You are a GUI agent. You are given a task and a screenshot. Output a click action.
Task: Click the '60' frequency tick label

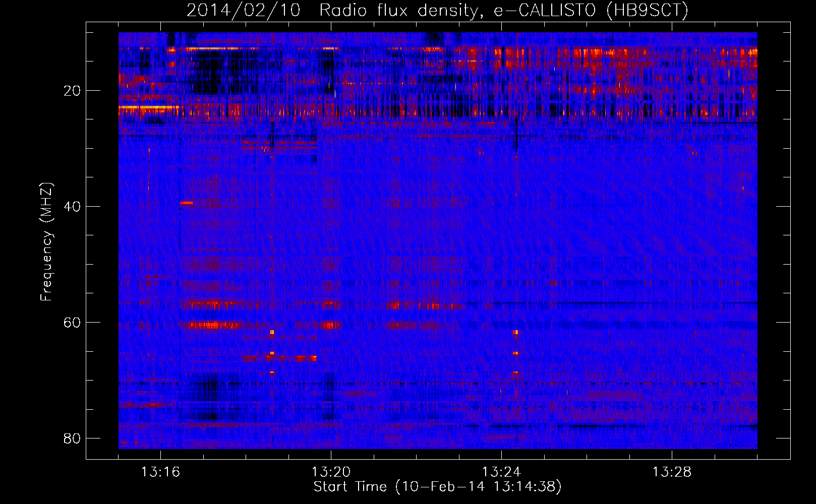tap(72, 323)
